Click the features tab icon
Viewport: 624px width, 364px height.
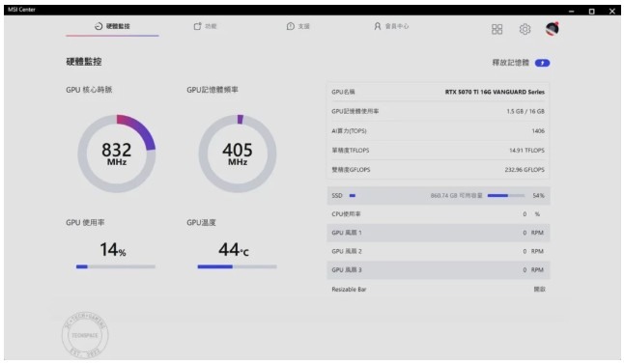coord(197,26)
